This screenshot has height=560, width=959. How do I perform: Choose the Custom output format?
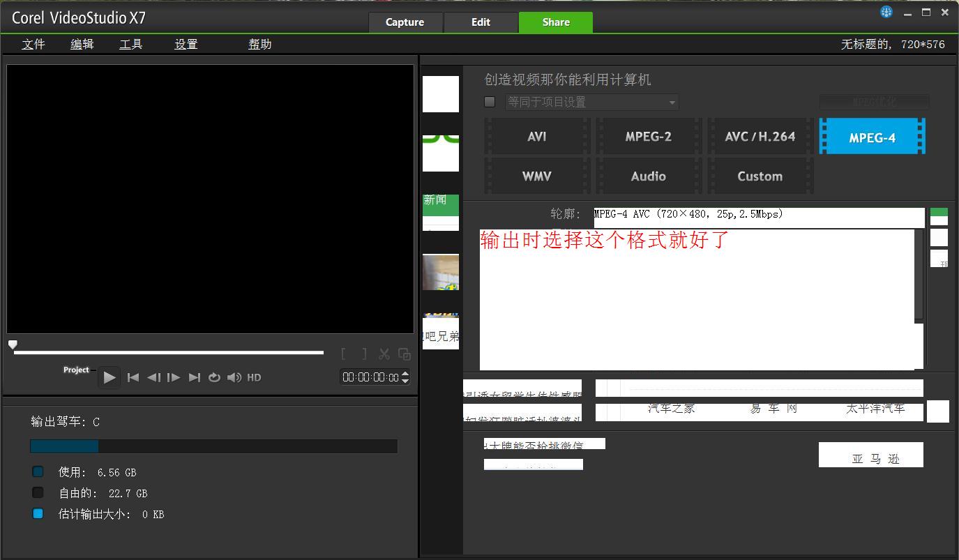coord(760,176)
